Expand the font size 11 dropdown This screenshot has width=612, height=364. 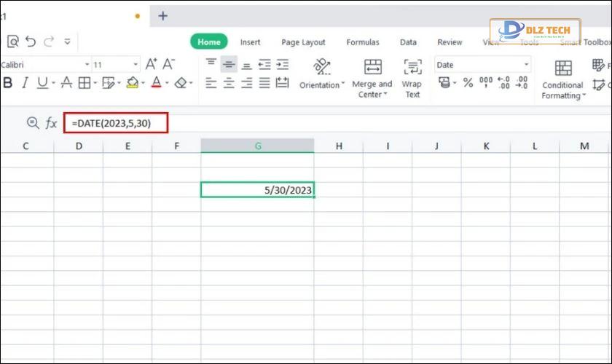[x=136, y=64]
